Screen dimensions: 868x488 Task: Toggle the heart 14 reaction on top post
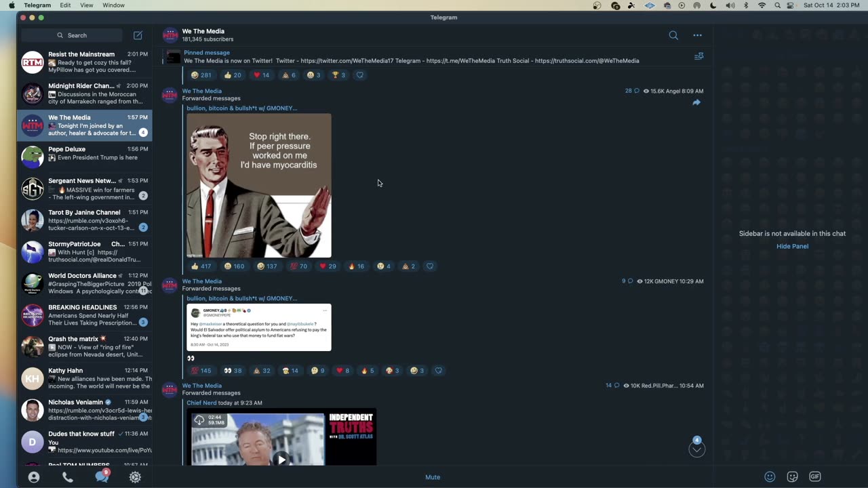pyautogui.click(x=261, y=75)
